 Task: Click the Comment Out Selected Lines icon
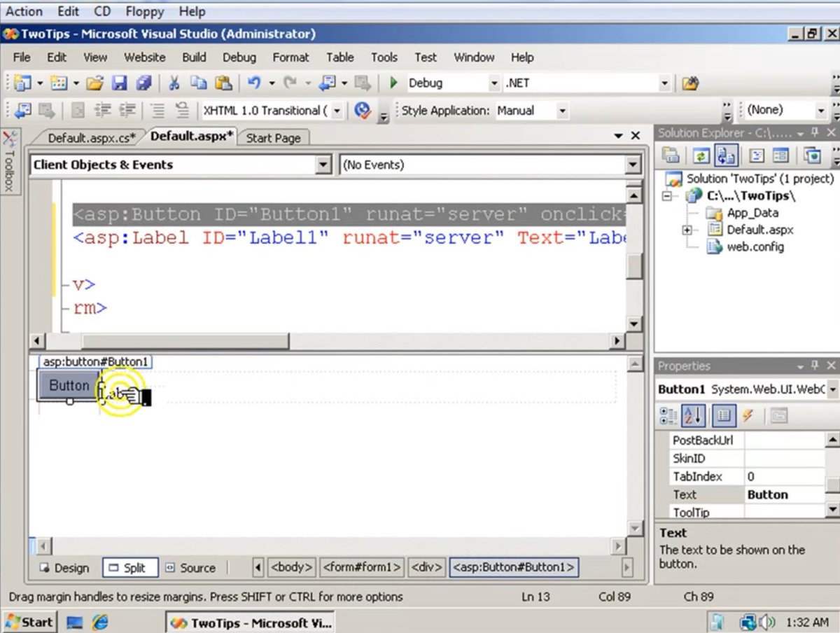[158, 110]
